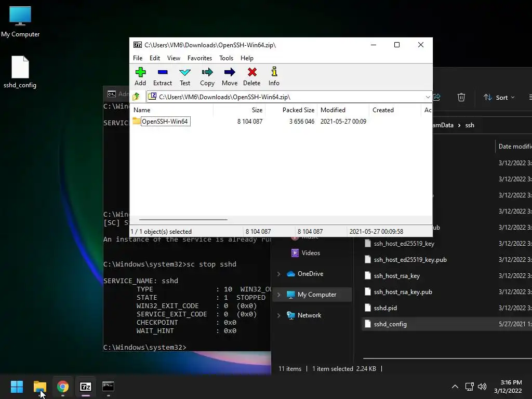Open My Computer desktop icon

click(20, 22)
